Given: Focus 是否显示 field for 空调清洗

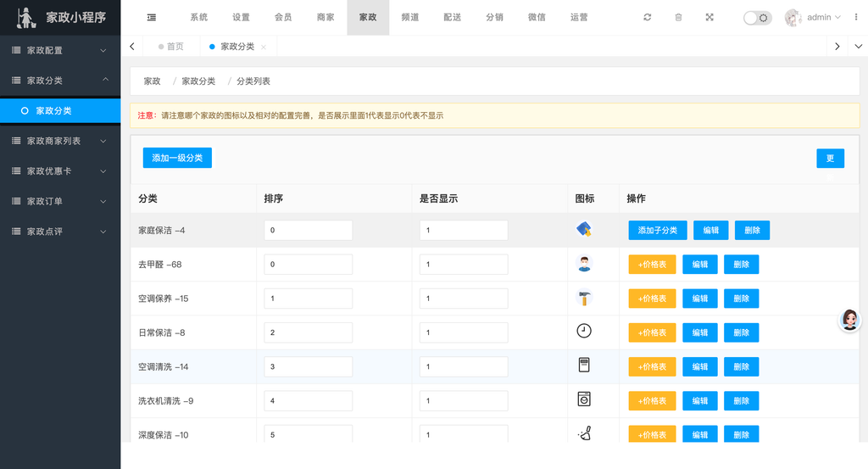Looking at the screenshot, I should click(x=464, y=366).
